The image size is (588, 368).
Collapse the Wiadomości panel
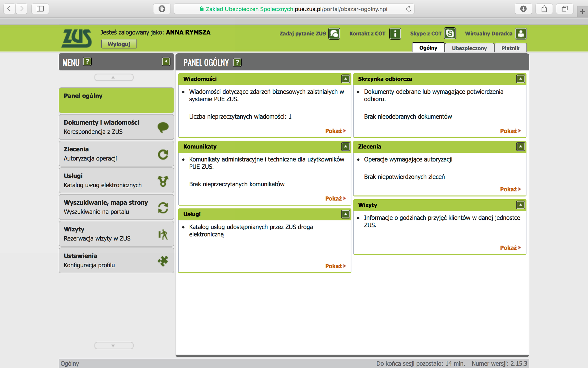click(x=346, y=79)
